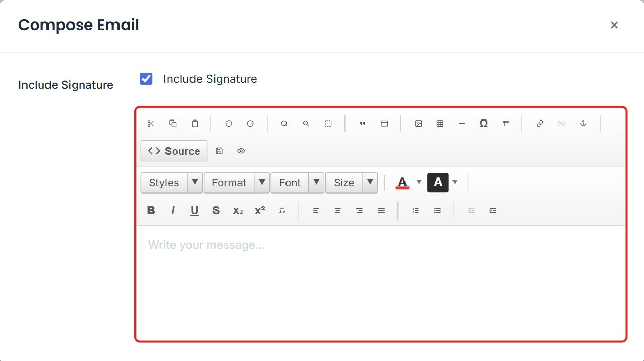
Task: Insert a numbered list
Action: [x=416, y=210]
